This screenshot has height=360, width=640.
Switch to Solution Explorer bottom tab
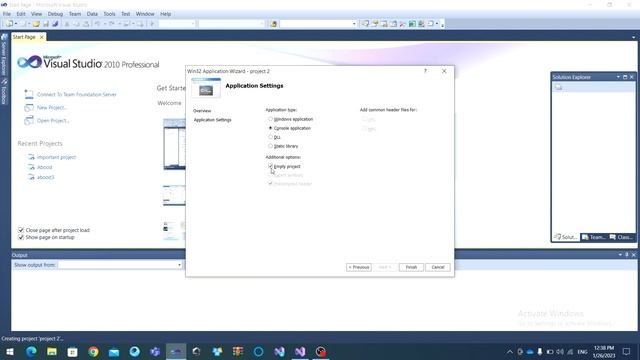[566, 237]
